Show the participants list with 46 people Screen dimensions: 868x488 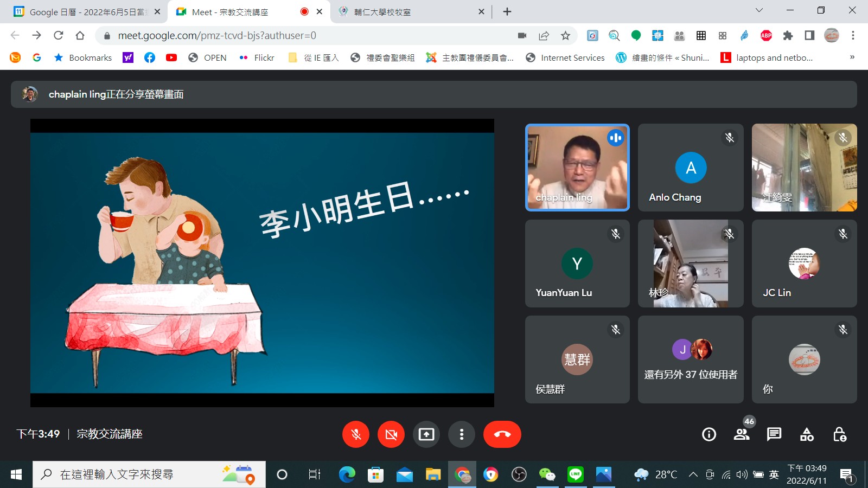click(742, 434)
